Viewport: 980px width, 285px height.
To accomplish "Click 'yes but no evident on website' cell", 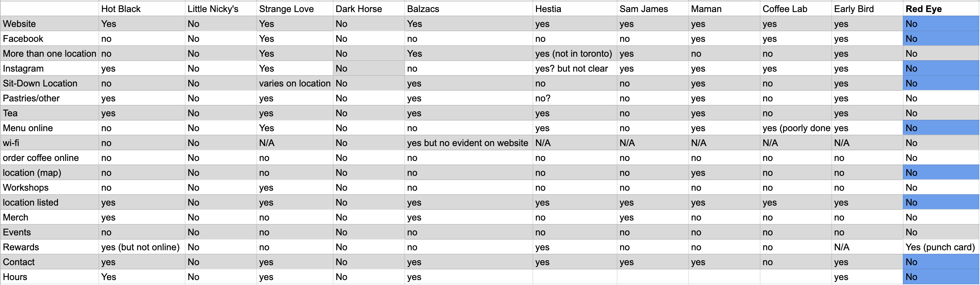I will click(x=468, y=143).
